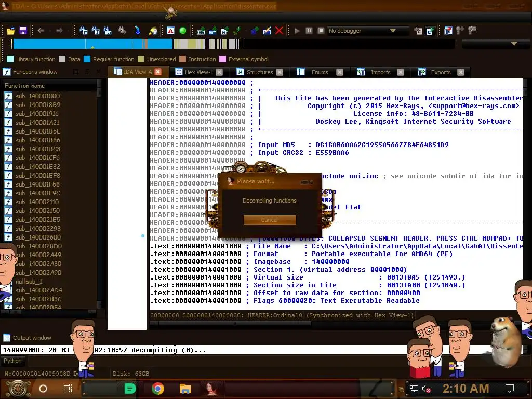Select function sub_140002298

click(37, 229)
